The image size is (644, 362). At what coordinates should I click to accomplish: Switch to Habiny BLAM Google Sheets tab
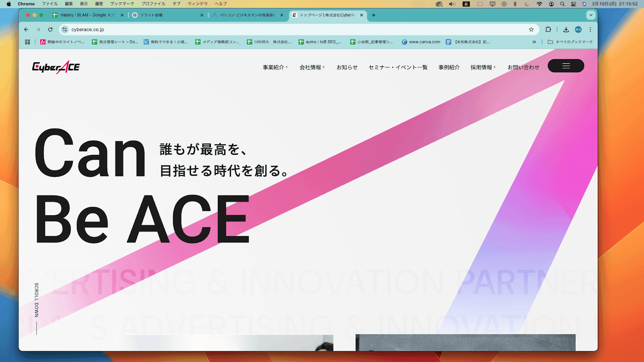pos(87,15)
